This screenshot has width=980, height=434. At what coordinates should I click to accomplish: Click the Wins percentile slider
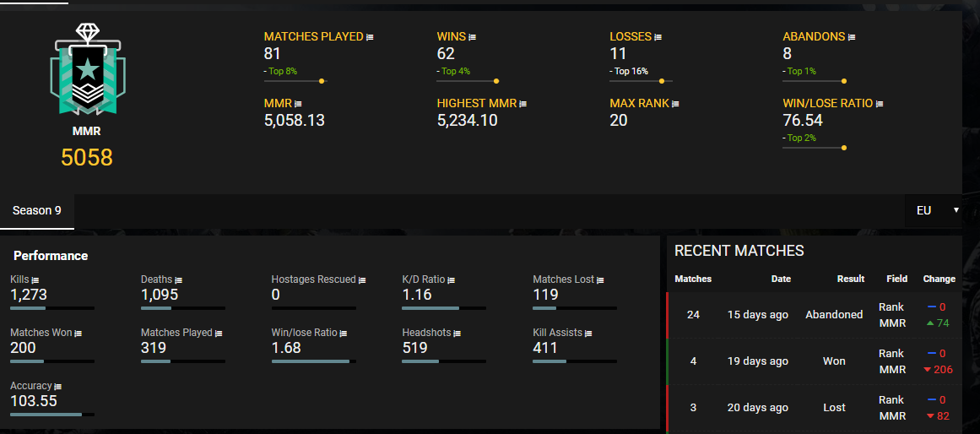pos(468,81)
